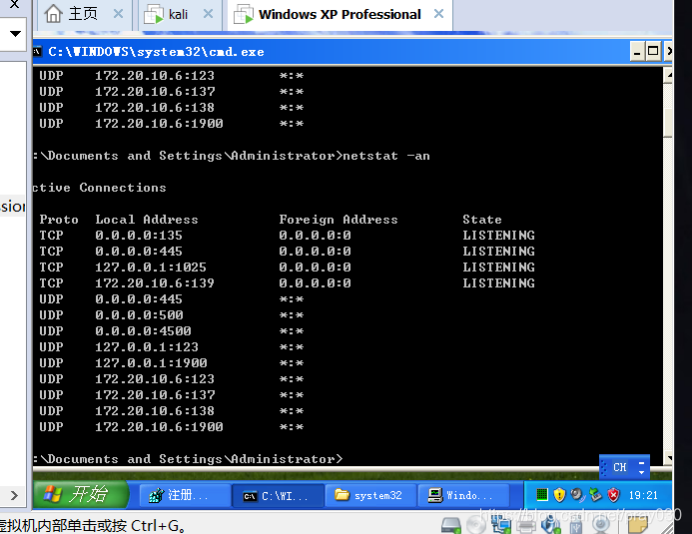Click the network adapter device status icon
The image size is (692, 534).
(501, 525)
